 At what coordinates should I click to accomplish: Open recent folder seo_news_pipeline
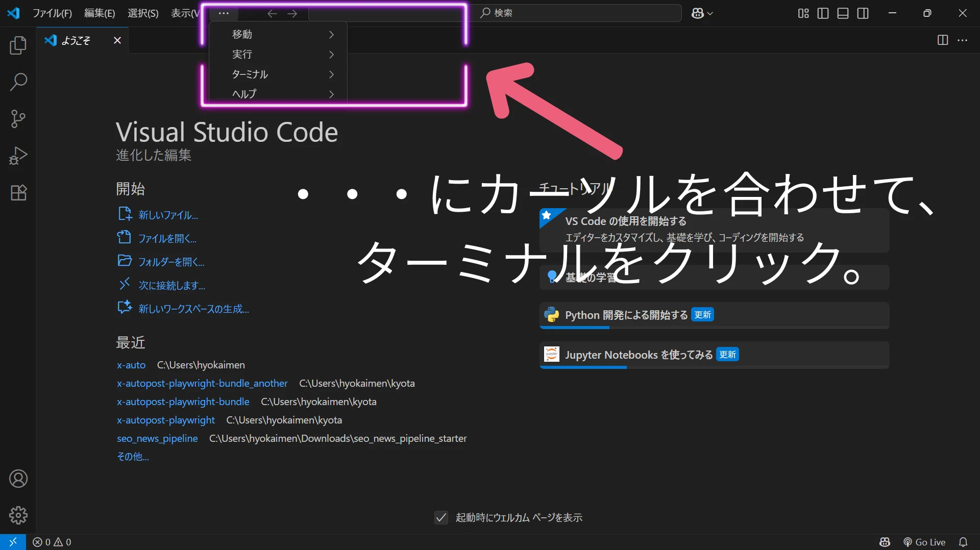tap(157, 438)
